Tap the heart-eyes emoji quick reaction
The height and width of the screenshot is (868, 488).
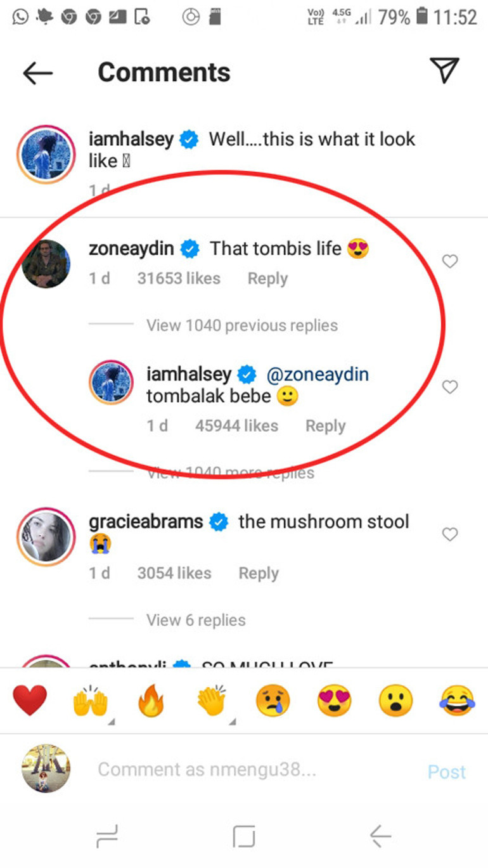pyautogui.click(x=335, y=700)
